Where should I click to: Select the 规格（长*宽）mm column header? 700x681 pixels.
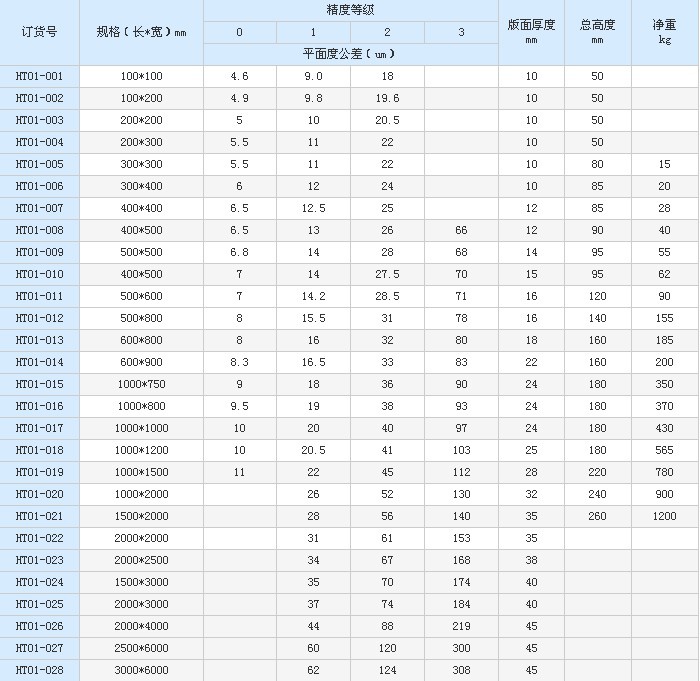pyautogui.click(x=141, y=32)
